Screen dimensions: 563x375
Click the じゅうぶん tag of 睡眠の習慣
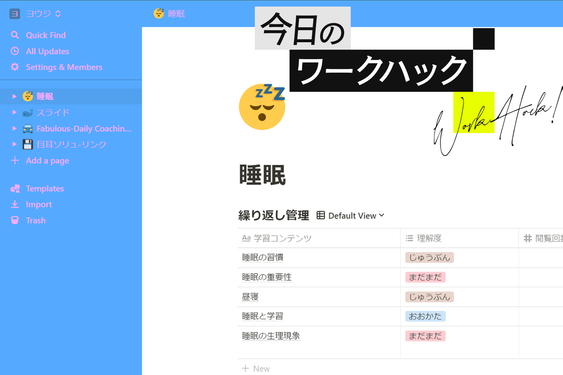click(429, 258)
